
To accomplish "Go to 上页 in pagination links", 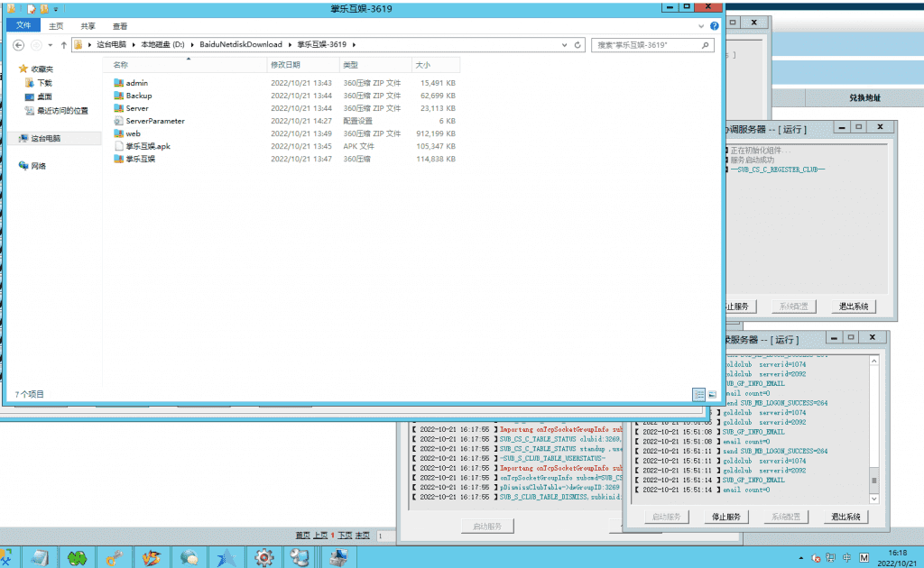I will (320, 535).
